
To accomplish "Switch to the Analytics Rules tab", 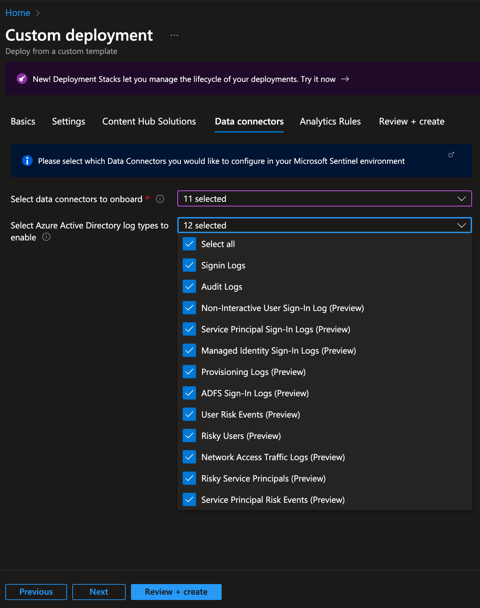I will pyautogui.click(x=330, y=121).
